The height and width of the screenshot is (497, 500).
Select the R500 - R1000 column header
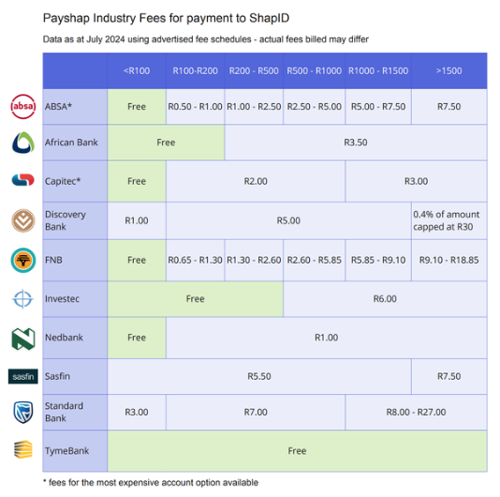pos(314,71)
